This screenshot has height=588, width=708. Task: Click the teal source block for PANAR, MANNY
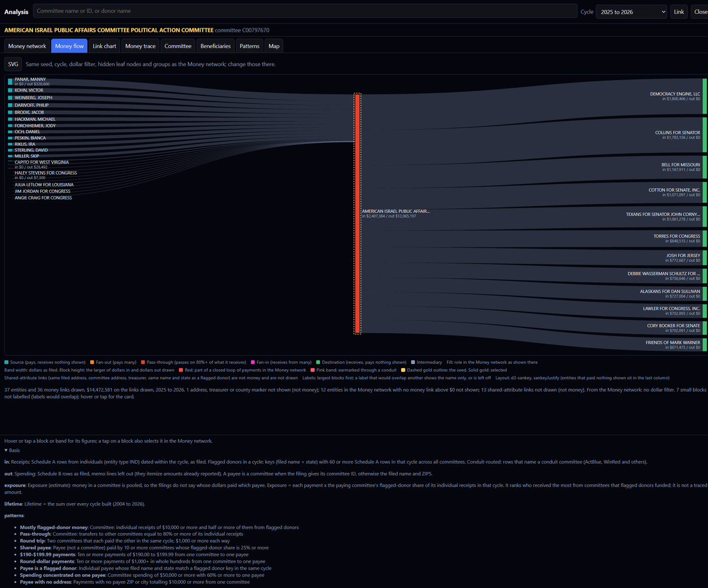click(11, 81)
